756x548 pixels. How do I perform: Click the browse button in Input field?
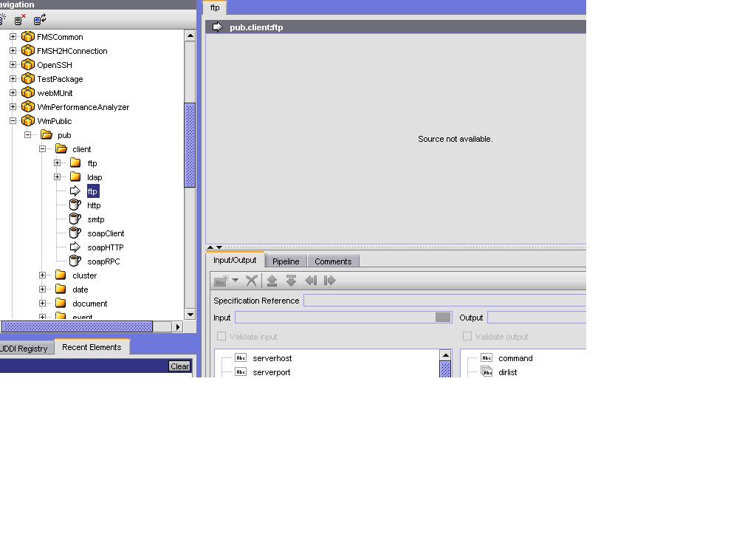click(x=443, y=318)
